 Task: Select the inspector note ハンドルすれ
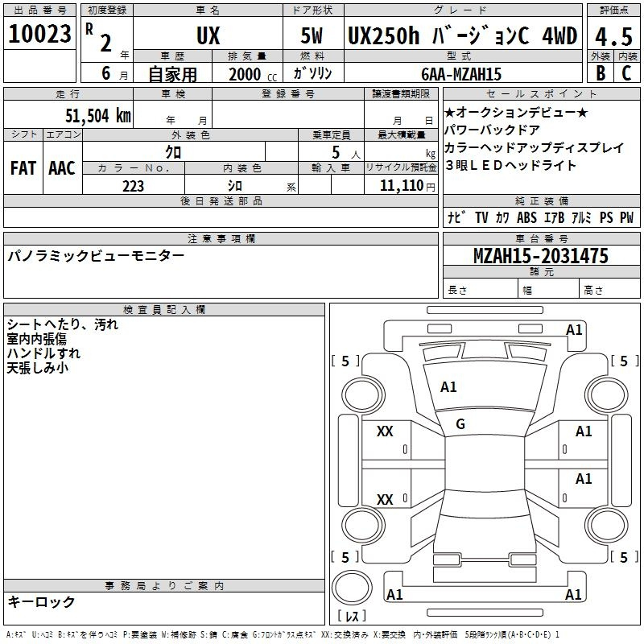click(x=43, y=353)
